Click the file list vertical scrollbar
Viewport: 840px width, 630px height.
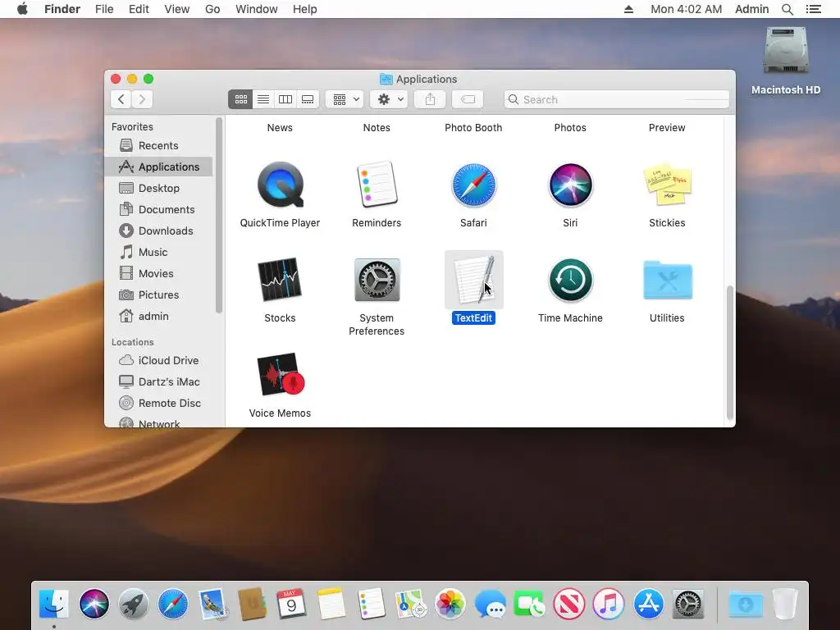coord(729,353)
